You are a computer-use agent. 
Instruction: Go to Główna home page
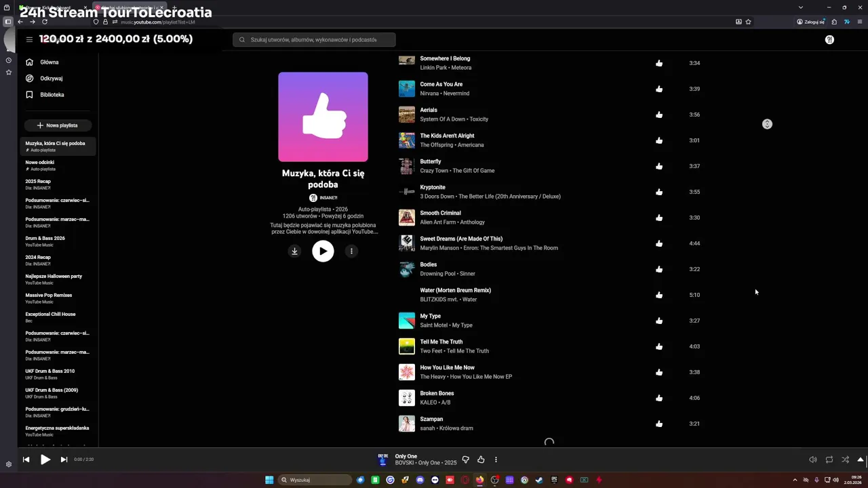58,62
